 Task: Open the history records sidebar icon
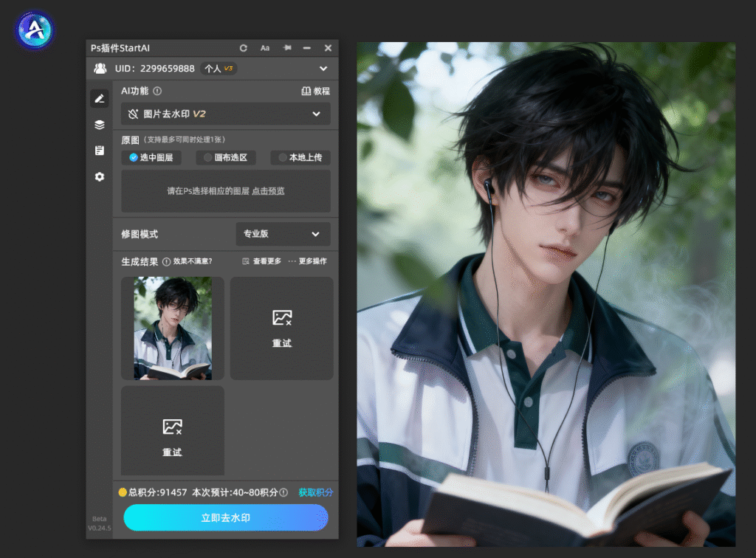(x=100, y=151)
